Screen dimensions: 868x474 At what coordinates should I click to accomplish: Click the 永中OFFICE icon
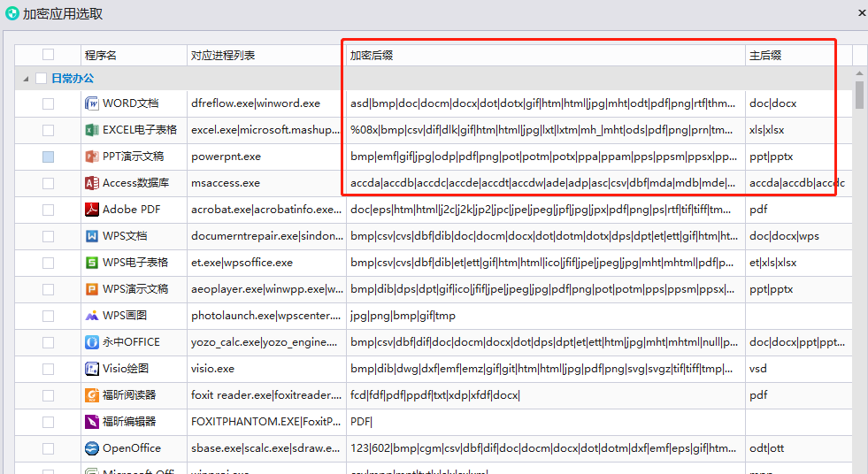92,342
